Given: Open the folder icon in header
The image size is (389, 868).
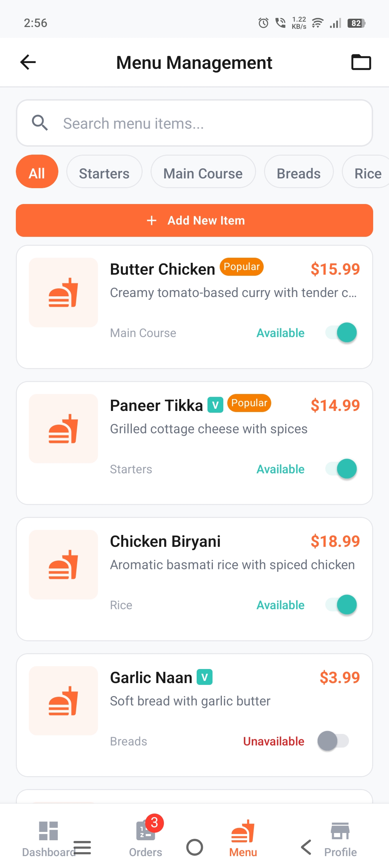Looking at the screenshot, I should click(x=361, y=62).
